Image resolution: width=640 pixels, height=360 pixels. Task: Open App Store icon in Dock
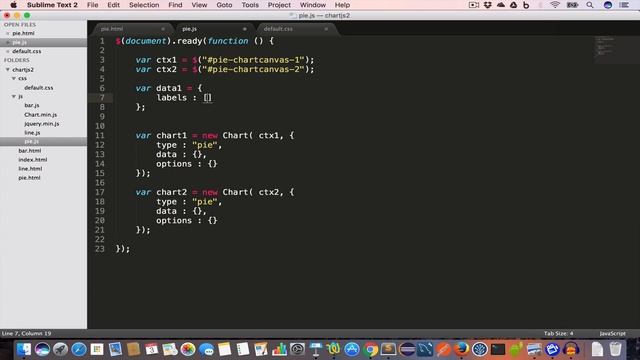tap(351, 349)
